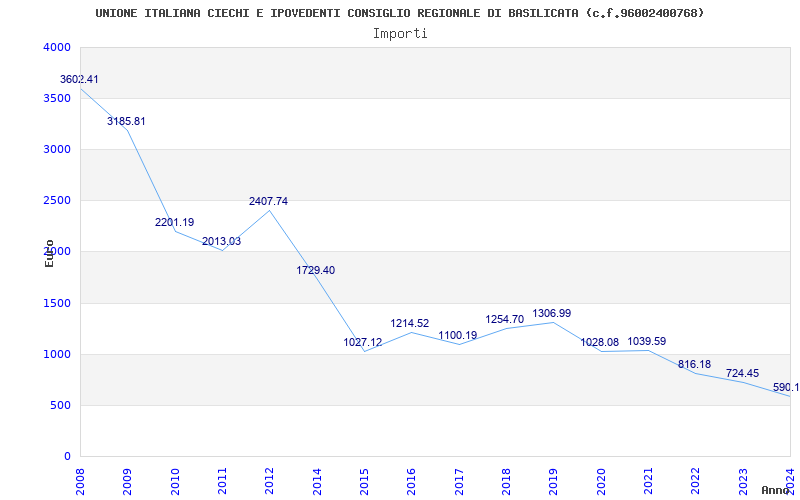
Task: Select the 2407.74 peak label
Action: pos(268,202)
